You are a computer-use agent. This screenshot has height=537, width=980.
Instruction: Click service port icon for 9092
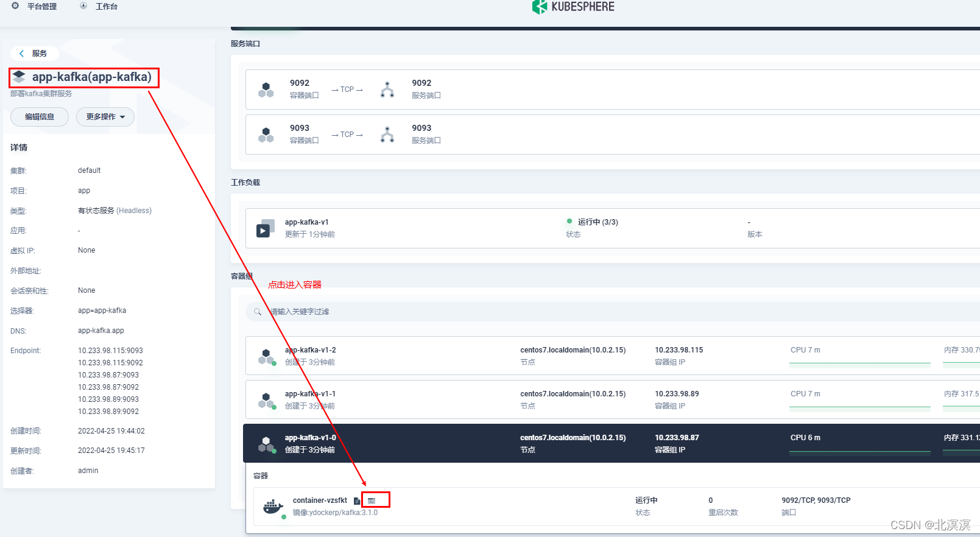tap(387, 89)
